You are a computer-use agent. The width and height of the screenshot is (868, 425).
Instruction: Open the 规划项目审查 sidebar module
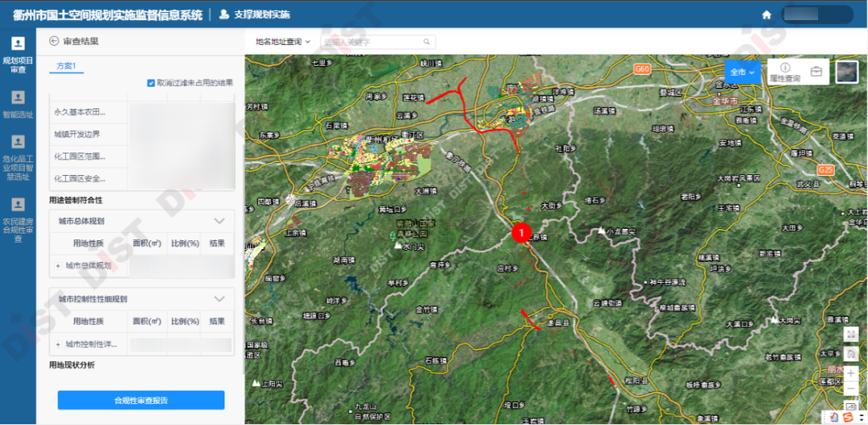18,55
